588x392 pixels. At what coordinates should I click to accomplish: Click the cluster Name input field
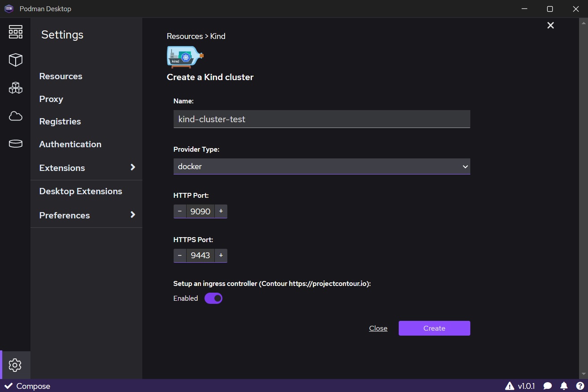[321, 119]
